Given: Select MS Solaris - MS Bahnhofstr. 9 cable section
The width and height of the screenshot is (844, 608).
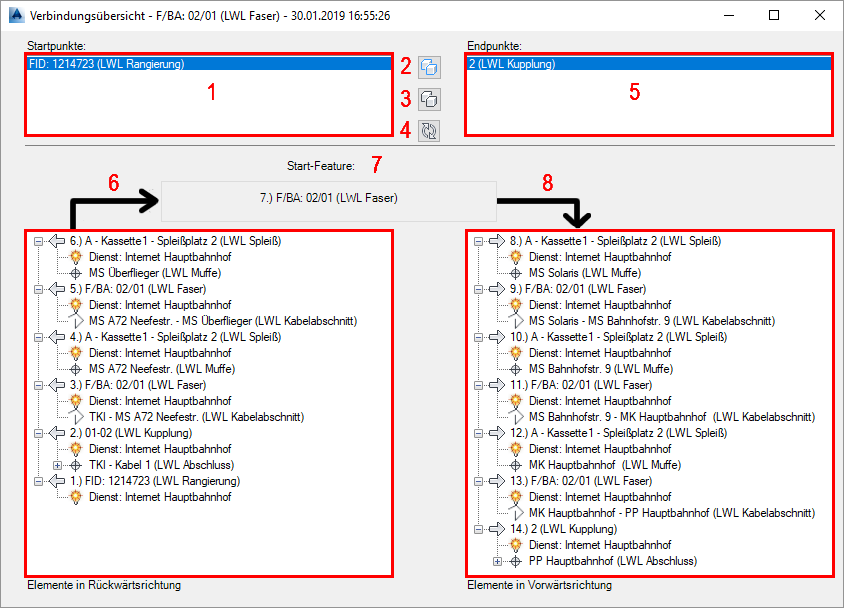Looking at the screenshot, I should [x=652, y=321].
